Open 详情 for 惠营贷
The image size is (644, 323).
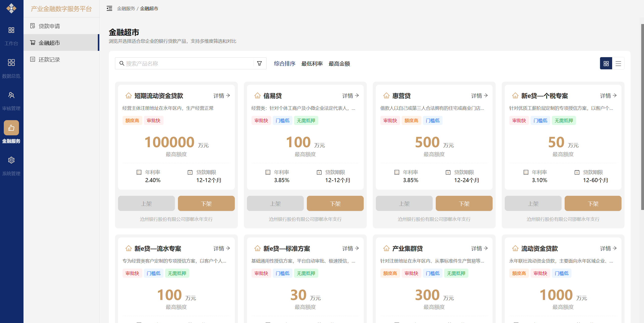(480, 96)
